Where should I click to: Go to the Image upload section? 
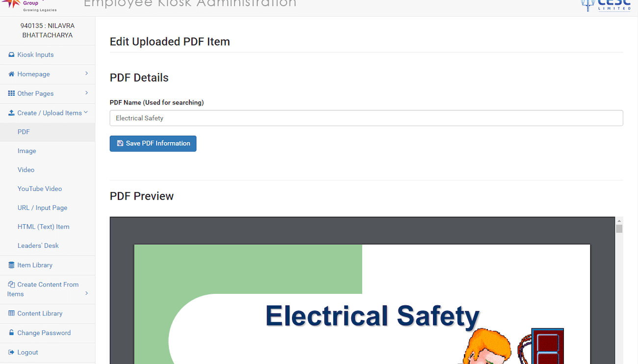pyautogui.click(x=27, y=151)
